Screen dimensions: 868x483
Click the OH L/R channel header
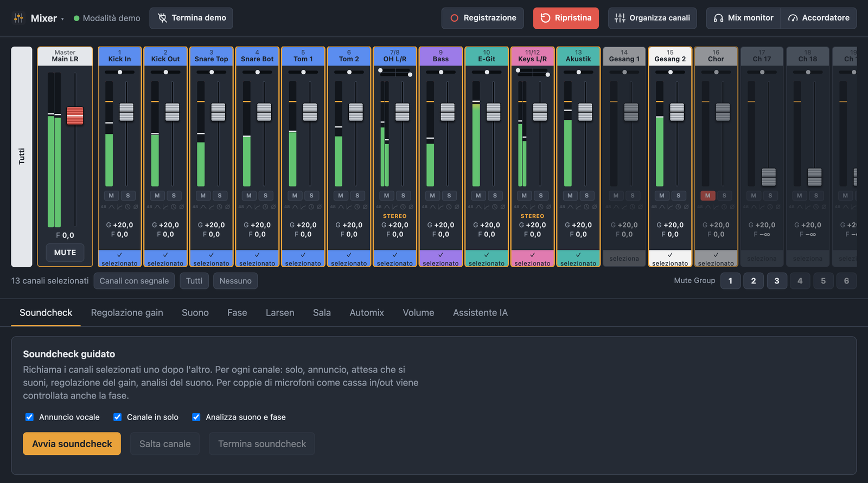pos(395,56)
